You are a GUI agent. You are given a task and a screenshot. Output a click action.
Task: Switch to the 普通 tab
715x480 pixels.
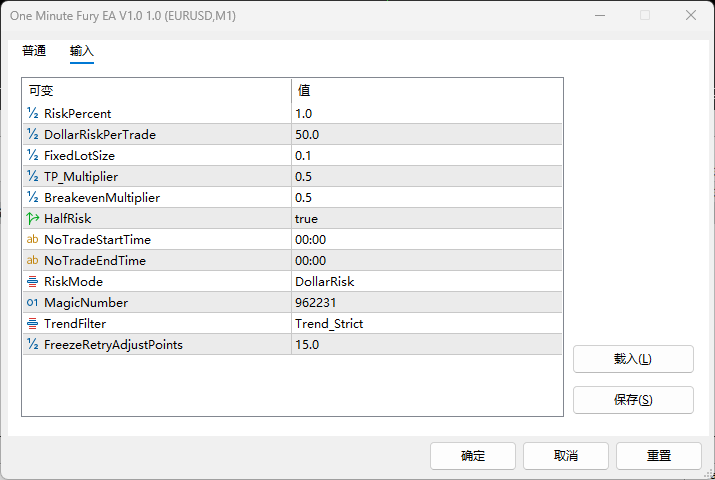34,51
